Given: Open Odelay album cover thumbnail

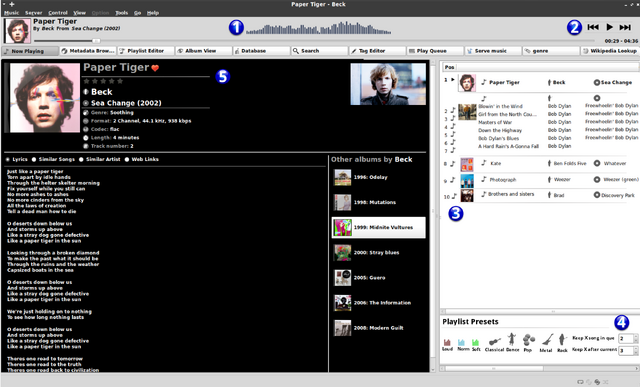Looking at the screenshot, I should point(342,178).
